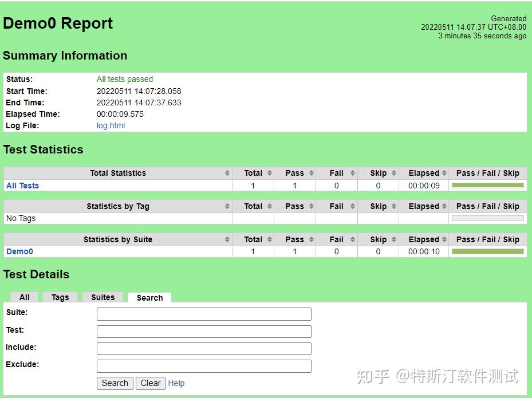The width and height of the screenshot is (532, 398).
Task: Sort Statistics by Tag table Total arrow
Action: pos(269,206)
